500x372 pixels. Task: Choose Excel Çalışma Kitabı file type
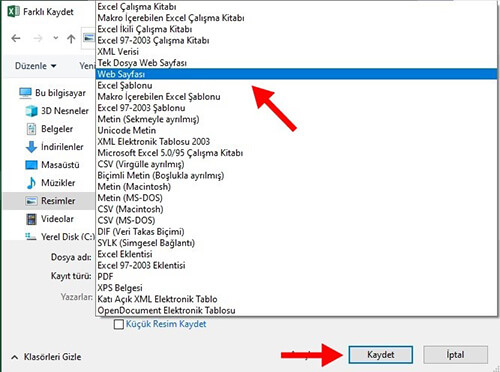(x=297, y=6)
